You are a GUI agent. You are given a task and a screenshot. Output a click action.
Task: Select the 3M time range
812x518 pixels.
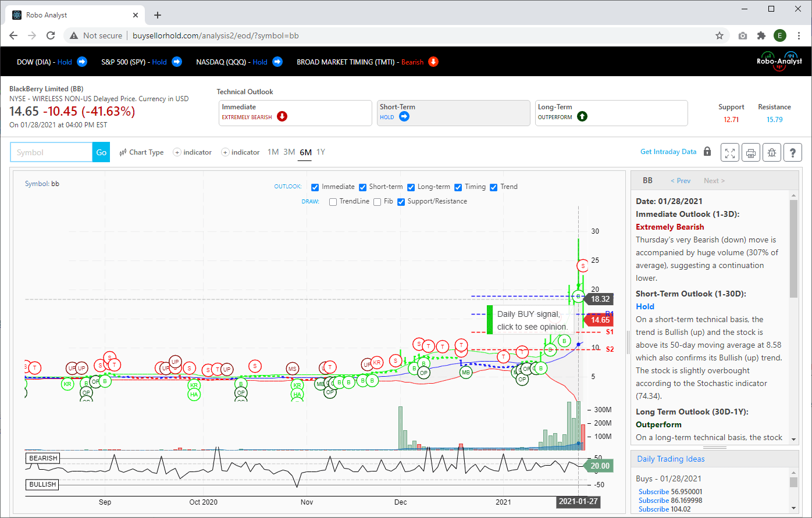point(289,152)
